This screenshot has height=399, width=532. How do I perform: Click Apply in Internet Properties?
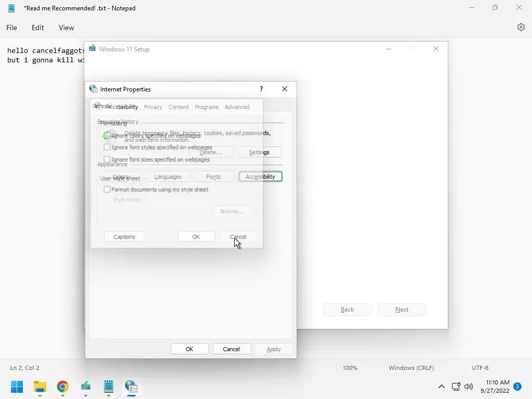tap(273, 349)
